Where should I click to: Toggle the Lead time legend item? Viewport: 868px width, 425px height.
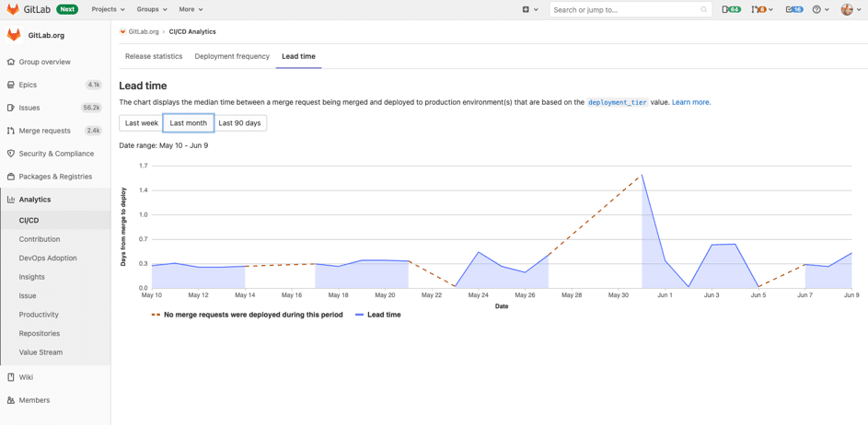[x=377, y=315]
